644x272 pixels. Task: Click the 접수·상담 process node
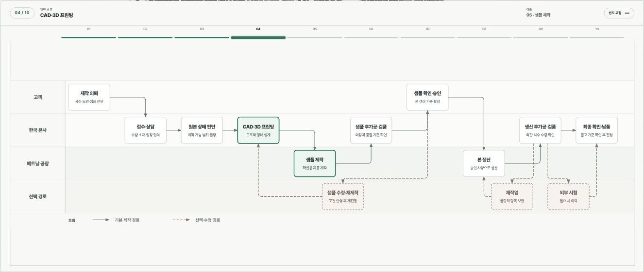tap(146, 130)
